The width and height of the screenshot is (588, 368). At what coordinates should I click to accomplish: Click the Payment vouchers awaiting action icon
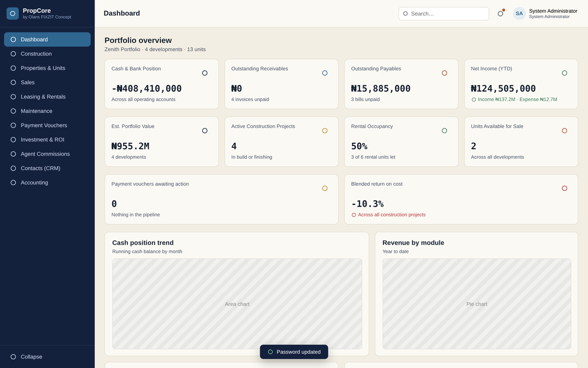click(325, 188)
